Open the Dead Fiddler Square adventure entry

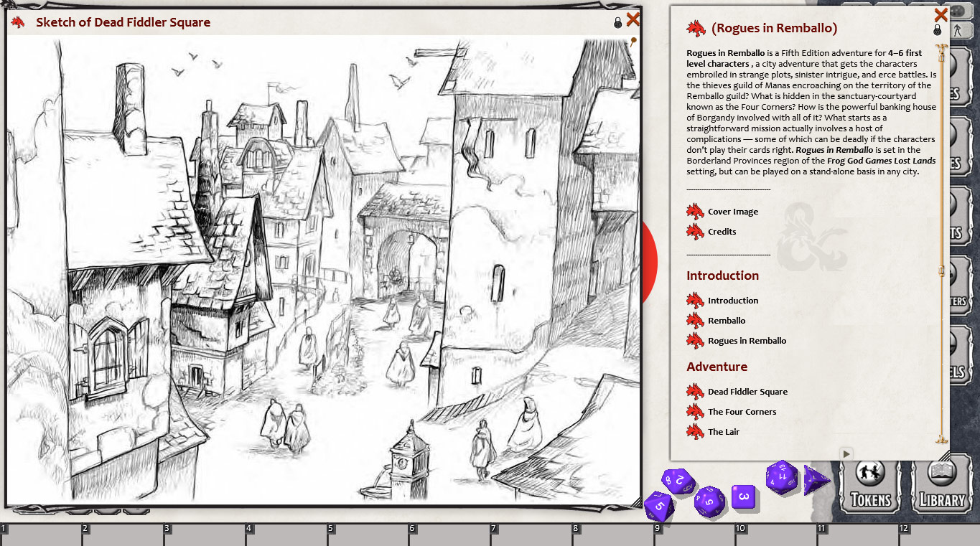(x=747, y=392)
